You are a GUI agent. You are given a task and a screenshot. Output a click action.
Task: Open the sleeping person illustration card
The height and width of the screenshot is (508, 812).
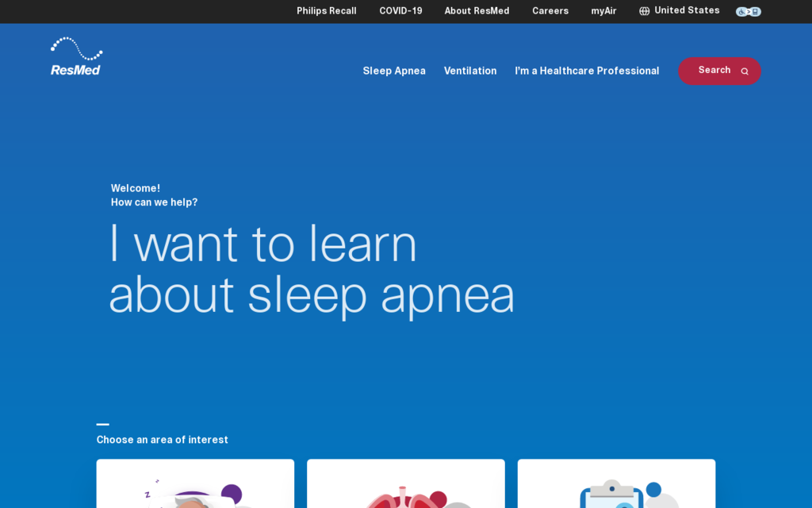pos(195,484)
